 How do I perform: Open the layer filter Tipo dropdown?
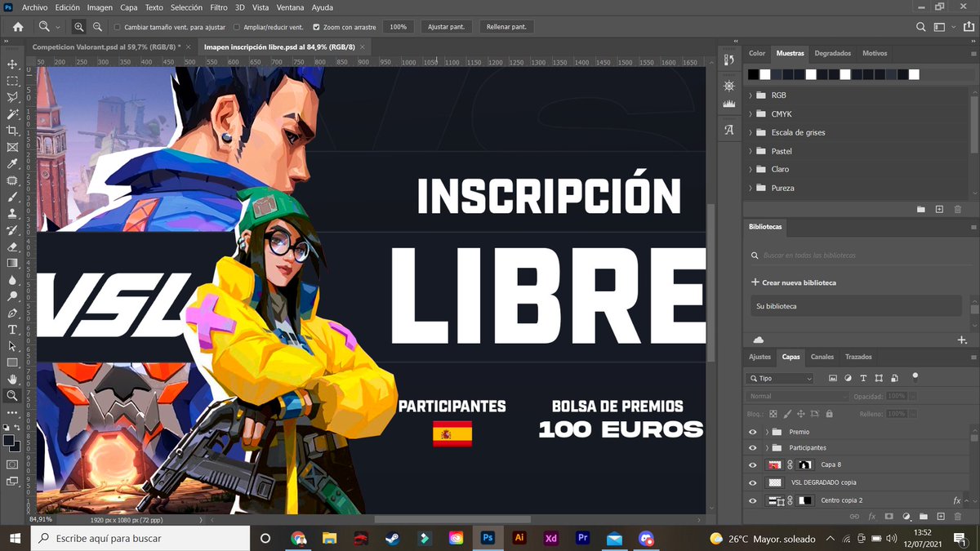(x=780, y=379)
